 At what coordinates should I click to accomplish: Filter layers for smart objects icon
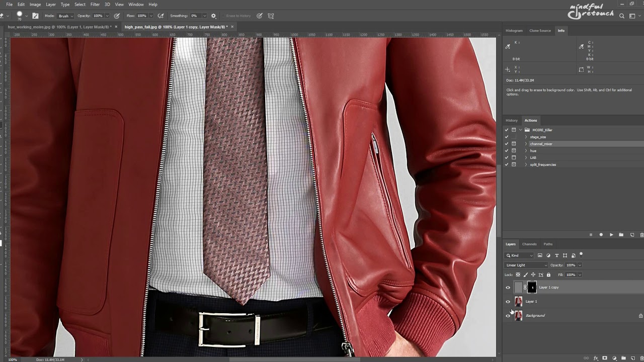[x=573, y=255]
